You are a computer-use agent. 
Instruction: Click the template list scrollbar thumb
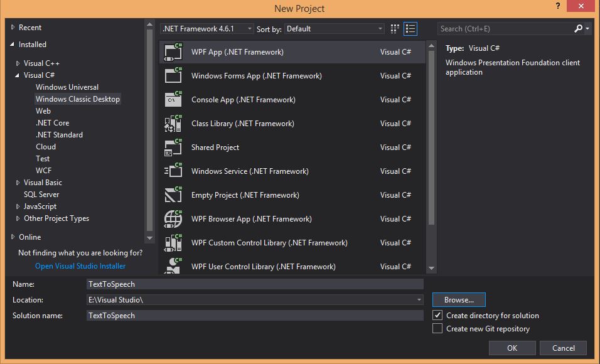pos(431,137)
